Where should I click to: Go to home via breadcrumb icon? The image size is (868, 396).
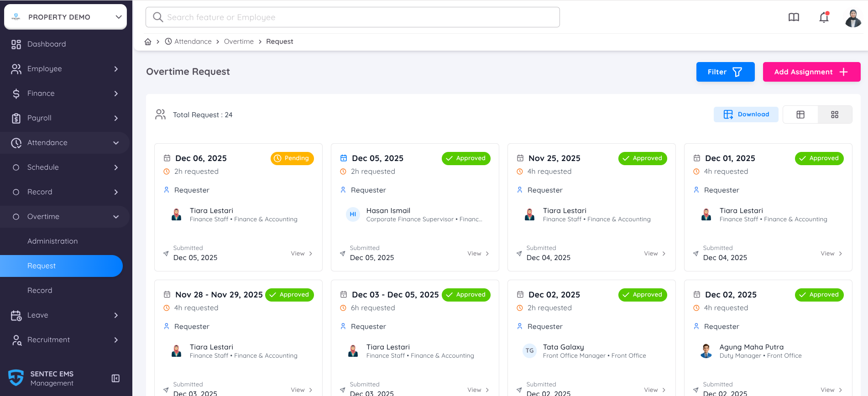(148, 42)
